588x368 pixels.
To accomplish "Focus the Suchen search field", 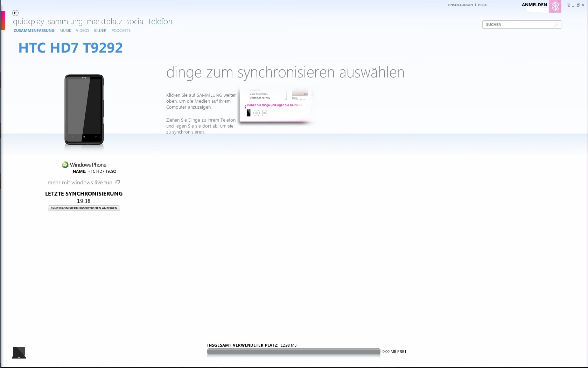I will coord(521,25).
